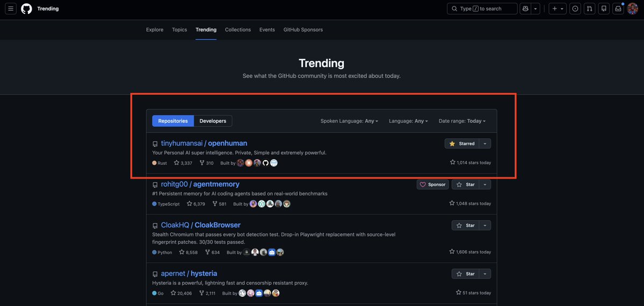Image resolution: width=644 pixels, height=306 pixels.
Task: Open the repositories icon in header
Action: pos(604,9)
